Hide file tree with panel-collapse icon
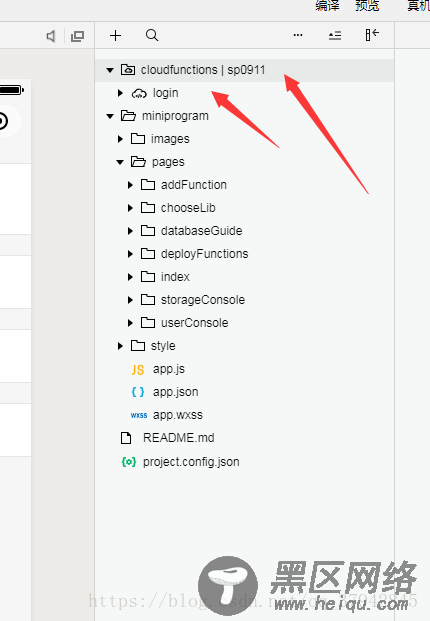The width and height of the screenshot is (430, 621). point(372,35)
